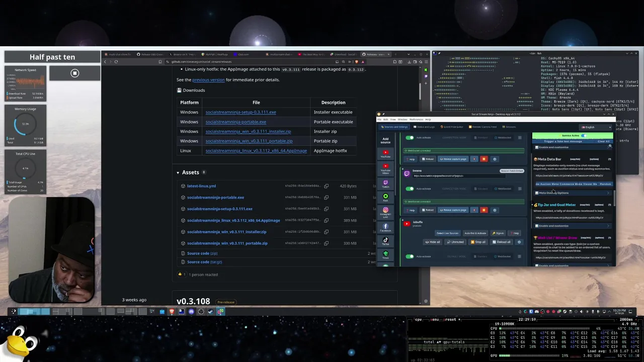The height and width of the screenshot is (362, 644).
Task: Open Brave Shields icon in address bar
Action: click(x=357, y=61)
